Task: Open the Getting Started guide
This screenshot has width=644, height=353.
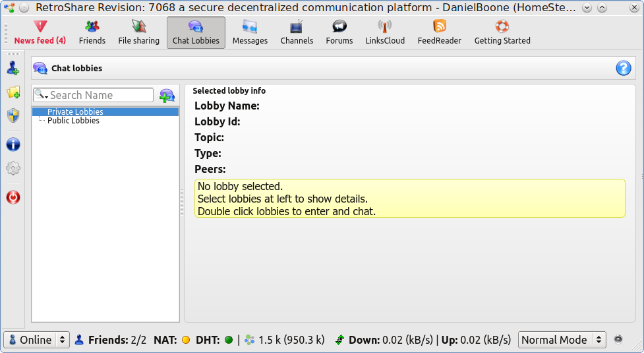Action: 502,32
